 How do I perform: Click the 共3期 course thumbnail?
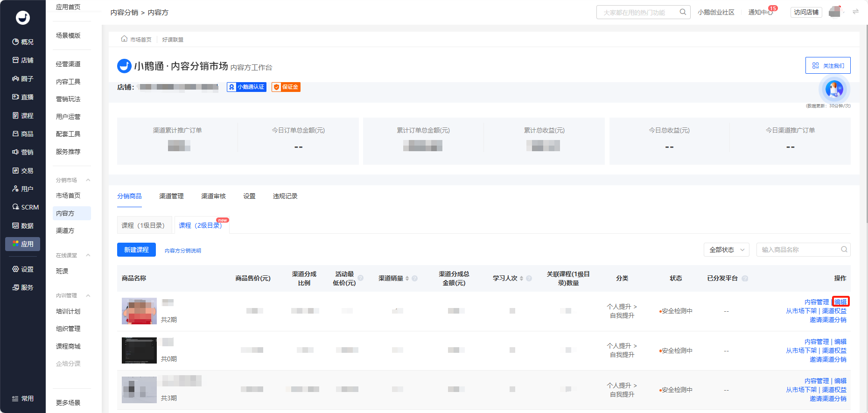coord(139,390)
